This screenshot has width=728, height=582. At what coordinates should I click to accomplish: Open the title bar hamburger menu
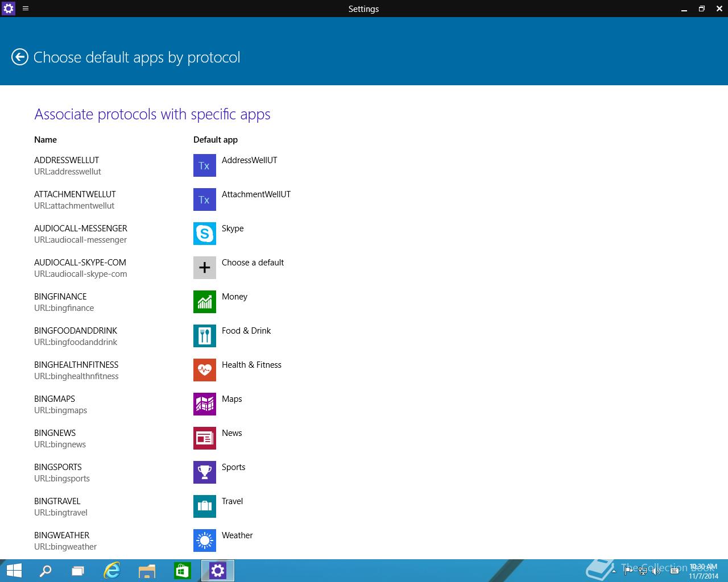[26, 9]
